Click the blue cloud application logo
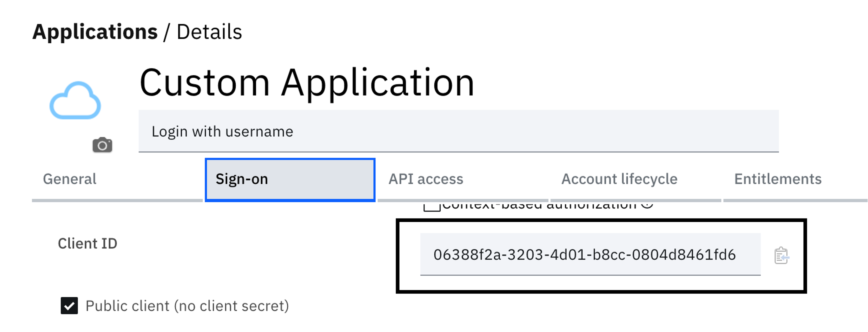The height and width of the screenshot is (332, 868). pos(75,101)
